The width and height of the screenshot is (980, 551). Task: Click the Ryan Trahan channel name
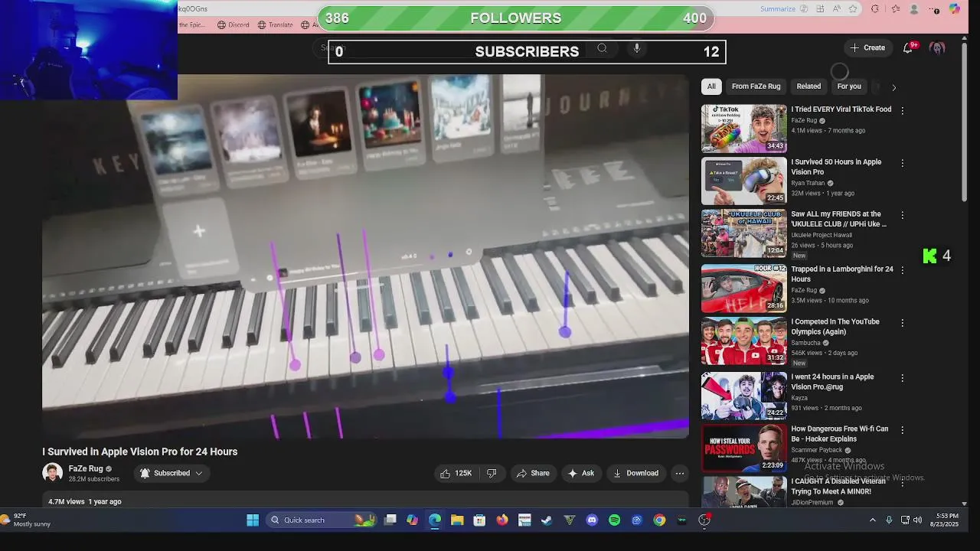[x=808, y=183]
